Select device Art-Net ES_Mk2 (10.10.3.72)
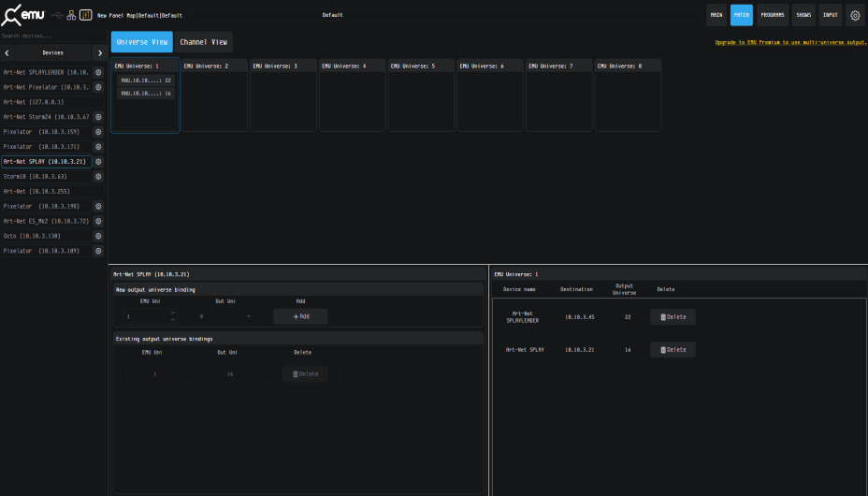Screen dimensions: 868x496 (x=47, y=221)
